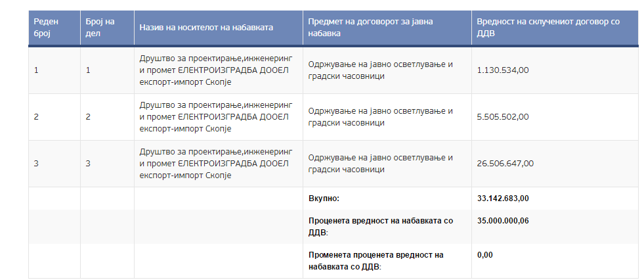
Task: Click the 'Вкупно:' total label
Action: click(324, 198)
